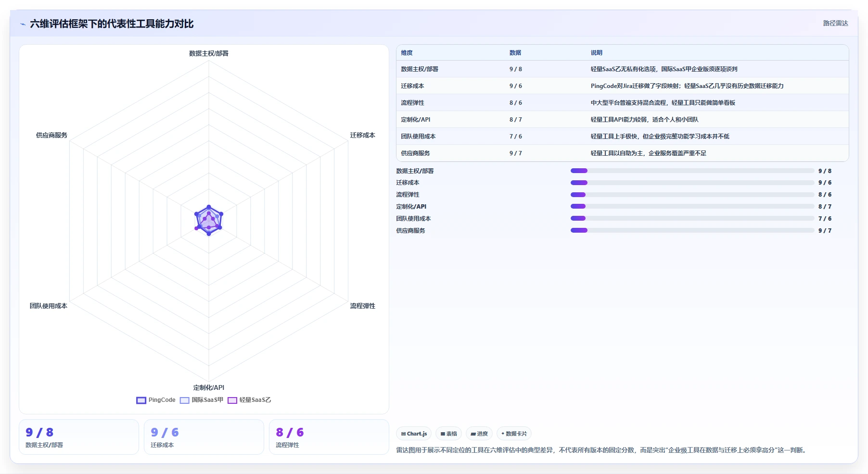Viewport: 868px width, 474px height.
Task: Click the 流程弹性 progress bar
Action: (x=692, y=195)
